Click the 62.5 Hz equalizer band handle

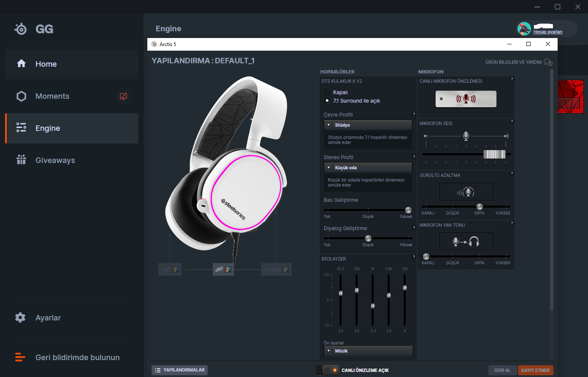(341, 293)
